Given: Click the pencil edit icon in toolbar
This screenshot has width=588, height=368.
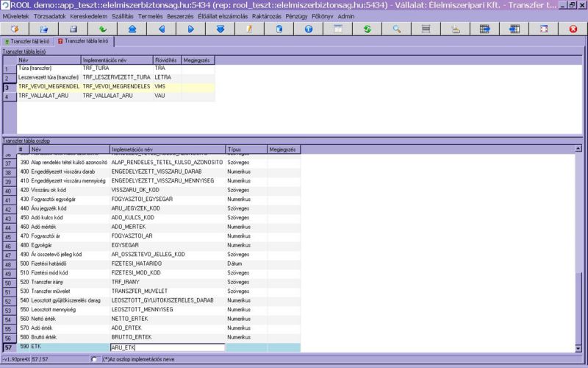Looking at the screenshot, I should pos(250,29).
